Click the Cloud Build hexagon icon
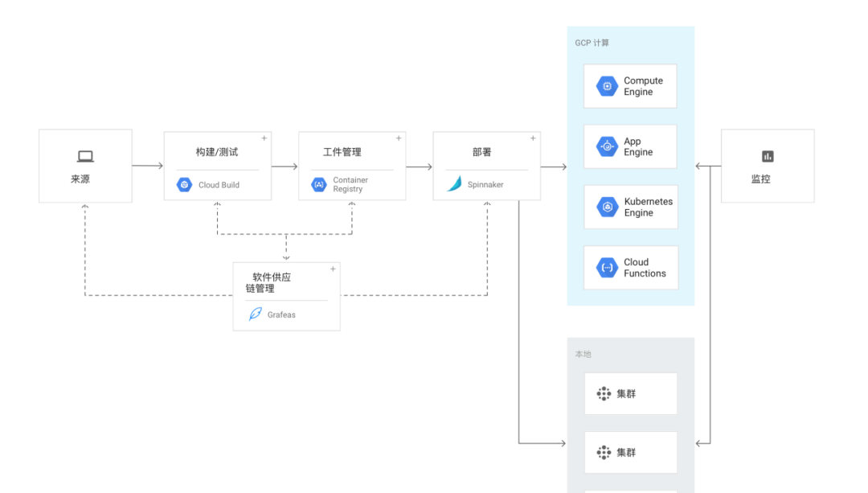 tap(184, 185)
